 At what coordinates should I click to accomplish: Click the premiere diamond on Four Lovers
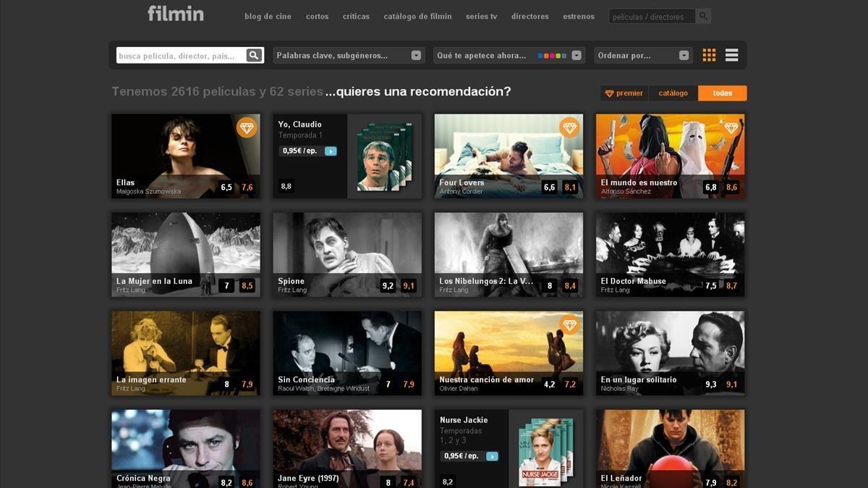570,127
